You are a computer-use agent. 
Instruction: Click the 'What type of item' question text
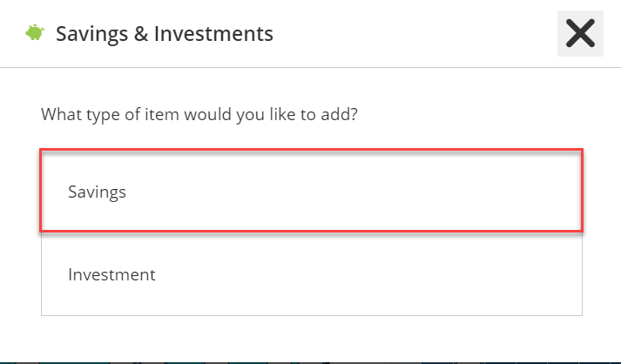[199, 115]
